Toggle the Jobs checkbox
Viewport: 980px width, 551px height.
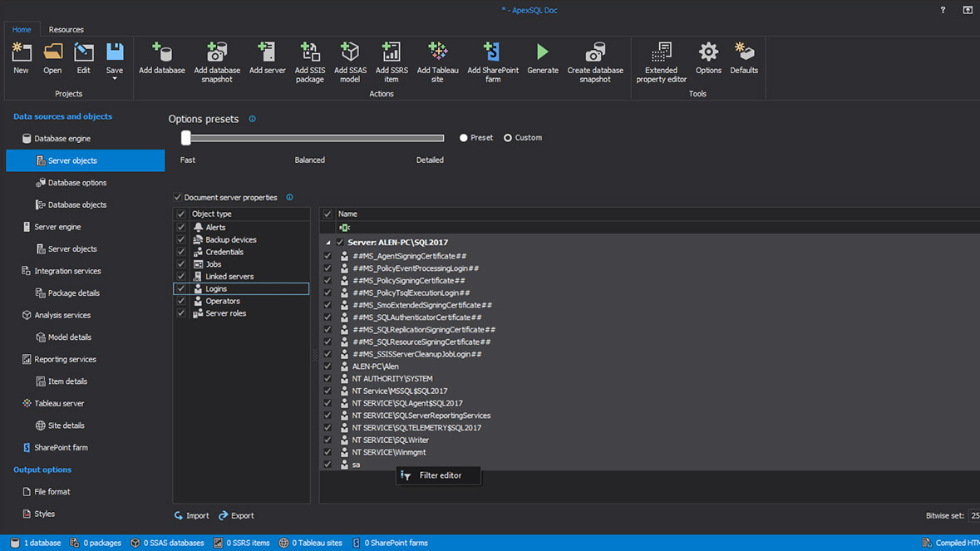coord(181,264)
